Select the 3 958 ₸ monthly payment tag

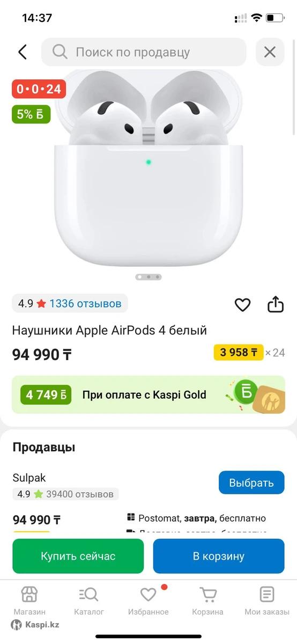(x=239, y=353)
